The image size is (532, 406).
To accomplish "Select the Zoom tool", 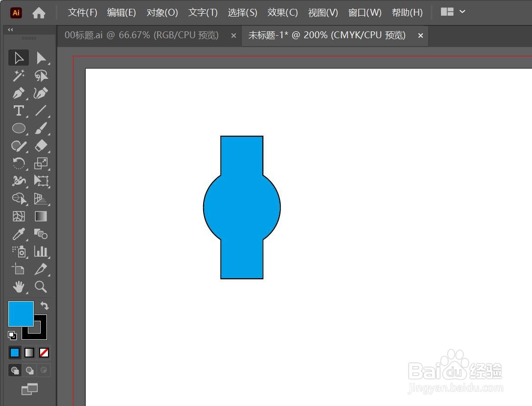I will pos(41,287).
